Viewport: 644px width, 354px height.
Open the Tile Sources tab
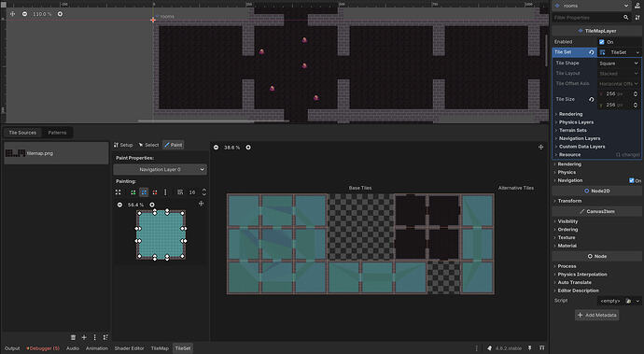(22, 133)
